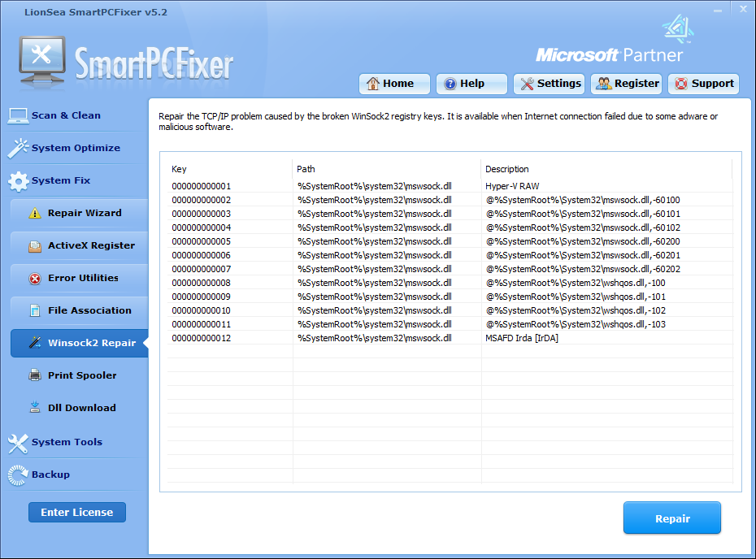Click the System Fix gear icon
The height and width of the screenshot is (559, 756).
coord(19,181)
